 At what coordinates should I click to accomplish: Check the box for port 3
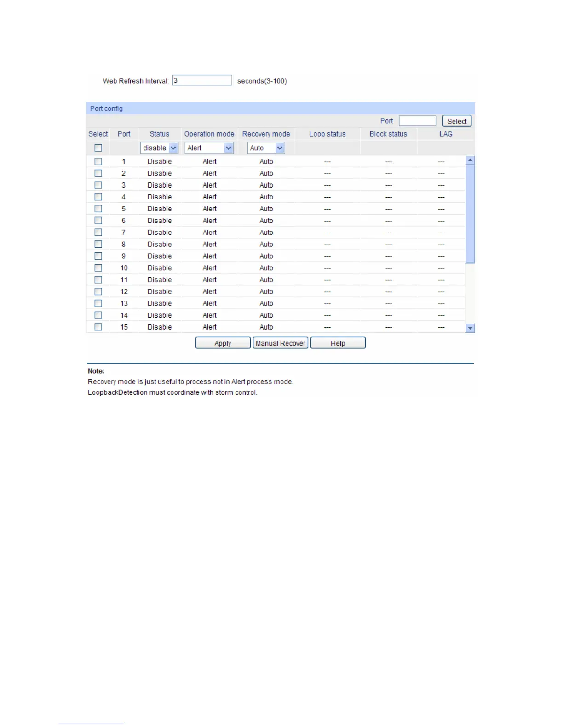(x=98, y=185)
